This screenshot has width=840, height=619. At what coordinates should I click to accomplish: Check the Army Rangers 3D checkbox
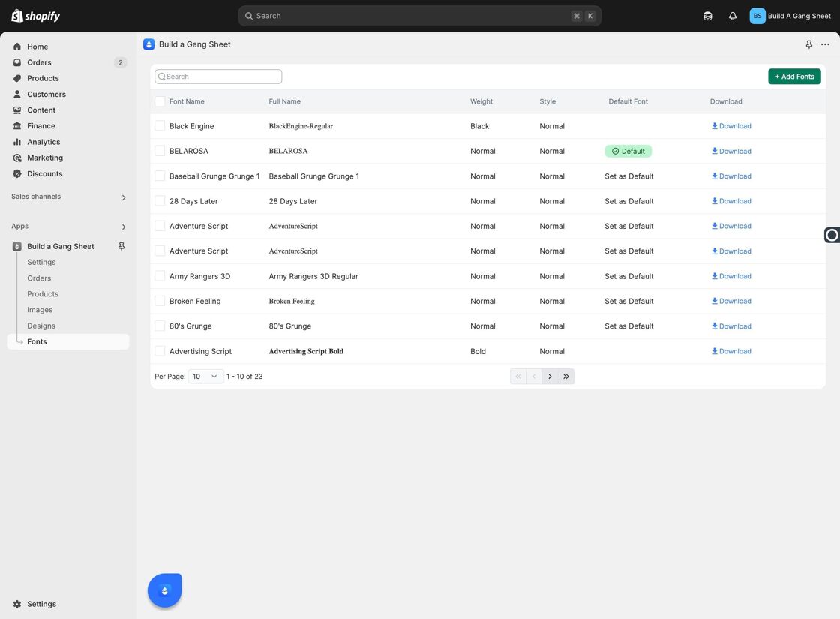click(160, 276)
